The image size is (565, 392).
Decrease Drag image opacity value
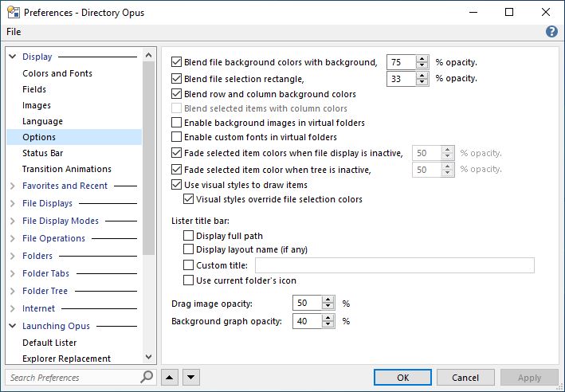(328, 307)
